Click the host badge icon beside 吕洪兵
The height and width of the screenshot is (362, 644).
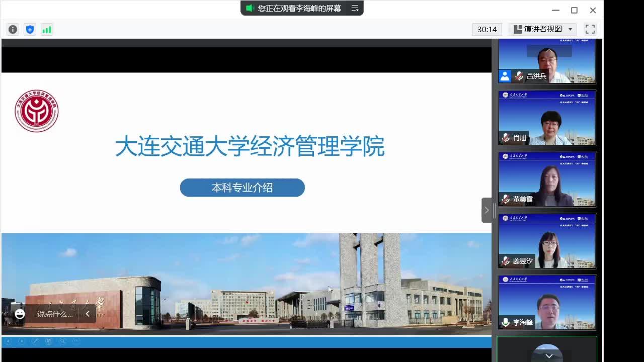(x=505, y=76)
